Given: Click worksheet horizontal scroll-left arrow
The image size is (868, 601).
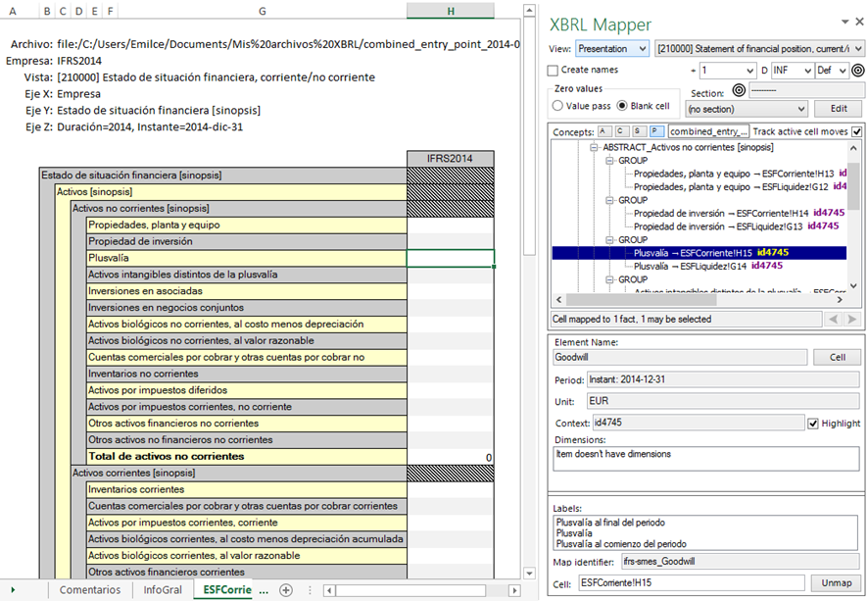Looking at the screenshot, I should click(x=329, y=590).
